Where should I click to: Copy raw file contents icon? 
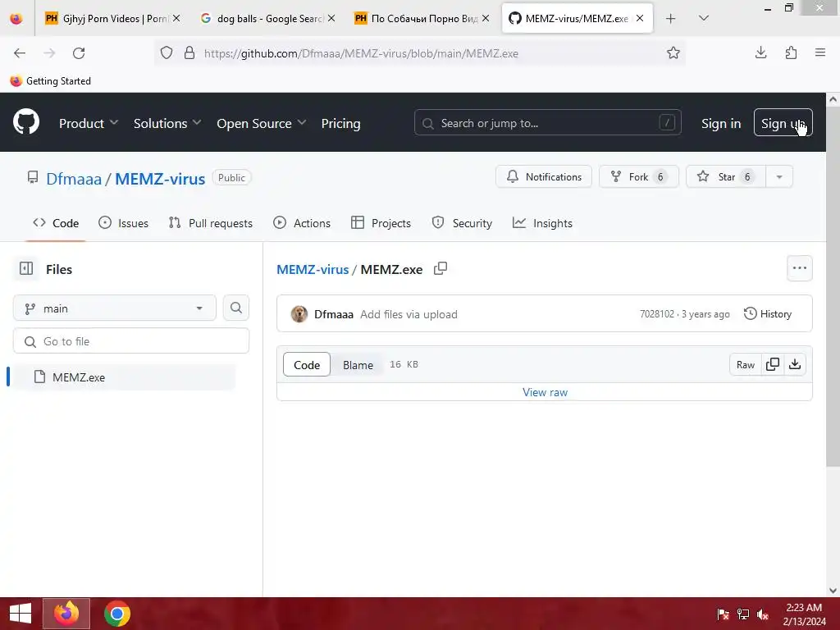pos(773,364)
